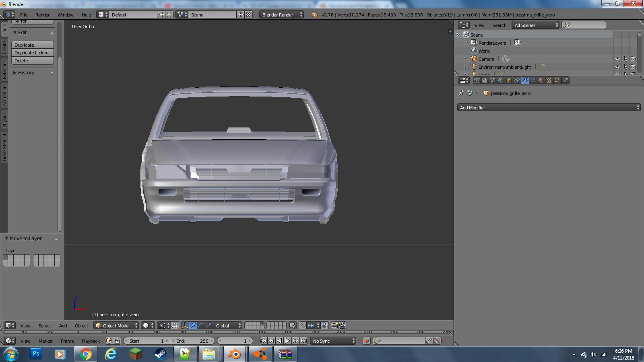Switch to the Physics sidebar tab
Viewport: 644px width, 362px height.
click(x=4, y=119)
